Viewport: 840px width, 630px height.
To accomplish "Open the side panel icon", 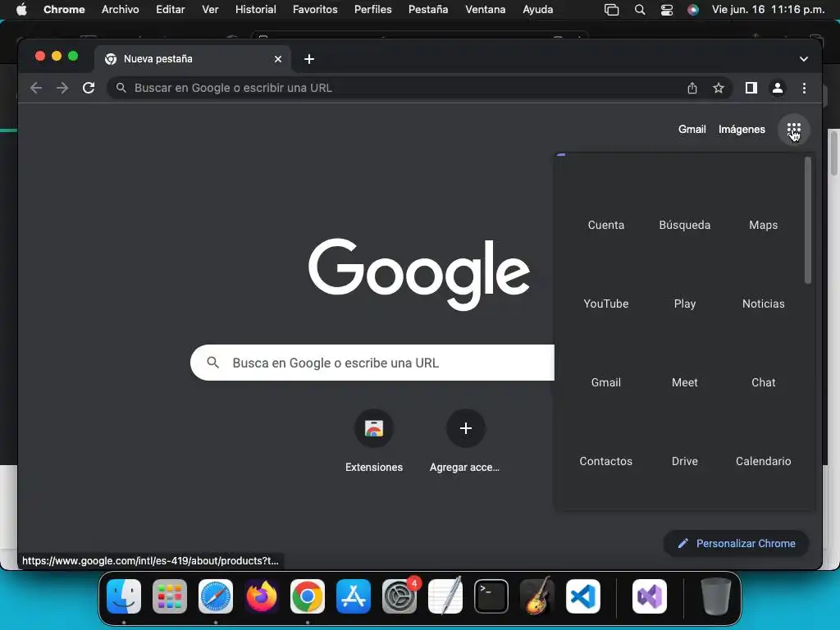I will [751, 88].
